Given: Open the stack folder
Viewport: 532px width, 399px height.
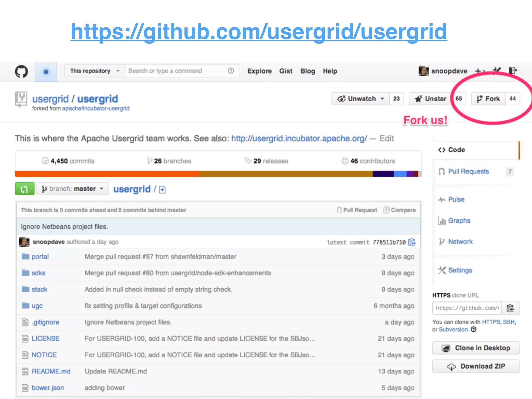Looking at the screenshot, I should pos(39,289).
